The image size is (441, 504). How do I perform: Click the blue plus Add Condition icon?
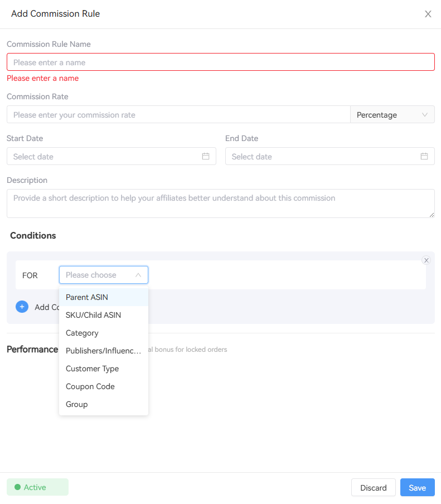22,307
